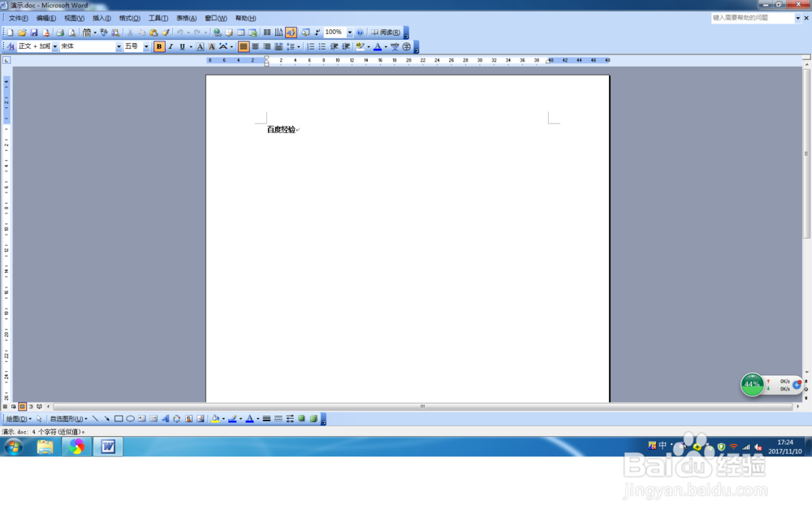Open Word Help question mark icon
Image resolution: width=812 pixels, height=518 pixels.
[x=360, y=32]
